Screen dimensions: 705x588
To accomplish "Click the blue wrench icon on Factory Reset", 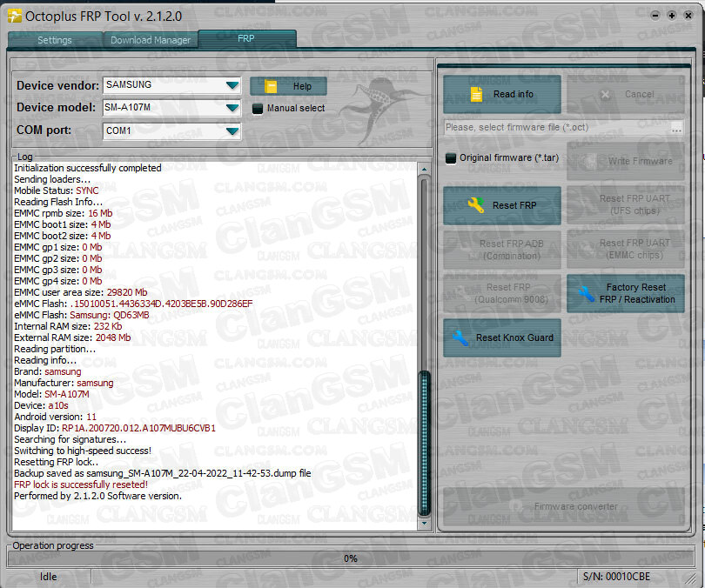I will [587, 294].
